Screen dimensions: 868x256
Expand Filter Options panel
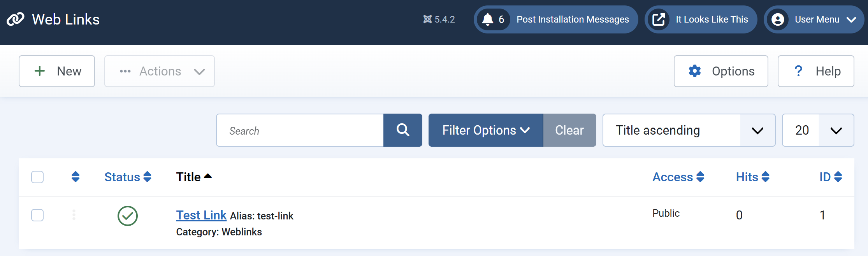(x=485, y=130)
